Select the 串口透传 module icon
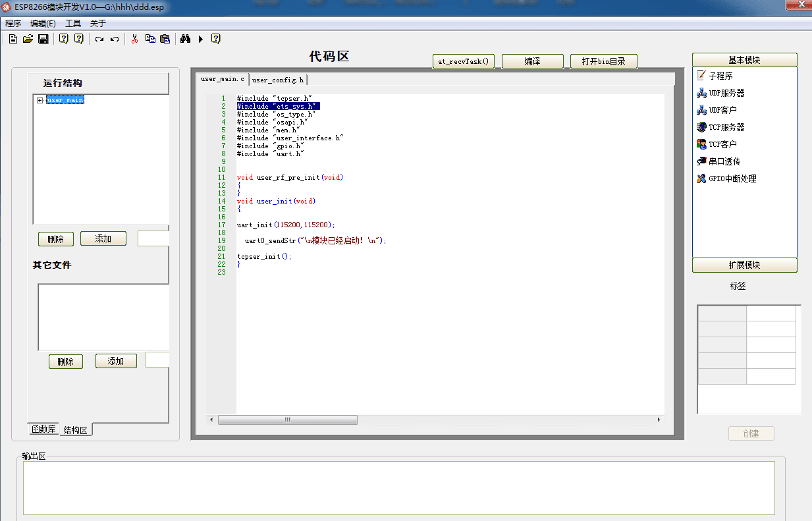812x521 pixels. [x=701, y=161]
